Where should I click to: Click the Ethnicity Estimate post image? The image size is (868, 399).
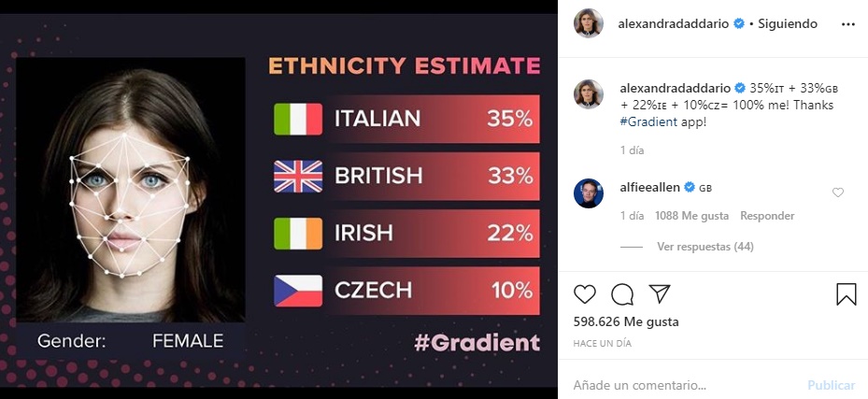(278, 200)
